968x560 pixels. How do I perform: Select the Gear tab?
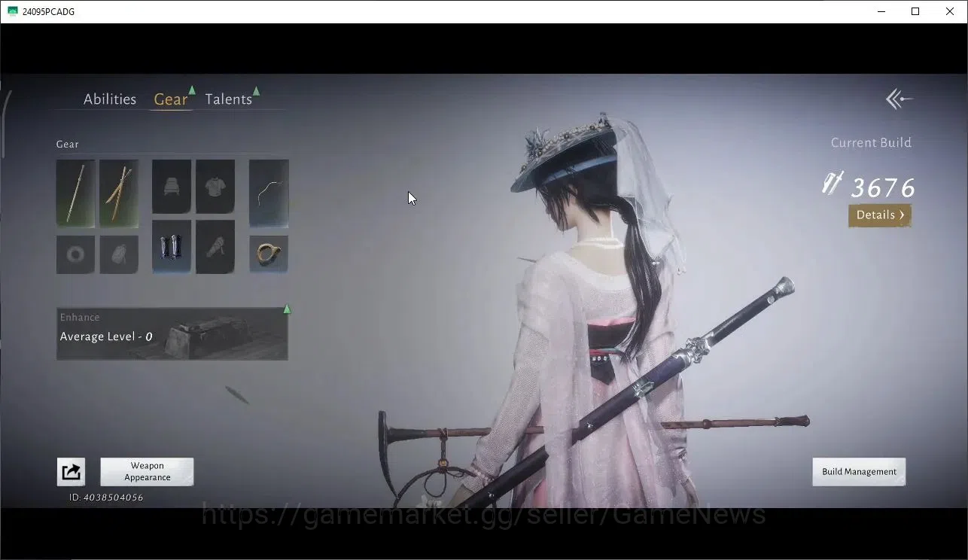coord(171,99)
